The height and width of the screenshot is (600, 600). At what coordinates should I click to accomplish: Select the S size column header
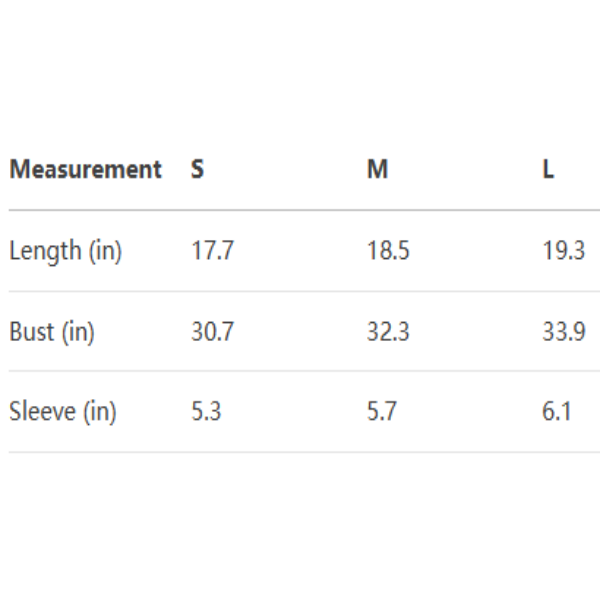click(197, 170)
